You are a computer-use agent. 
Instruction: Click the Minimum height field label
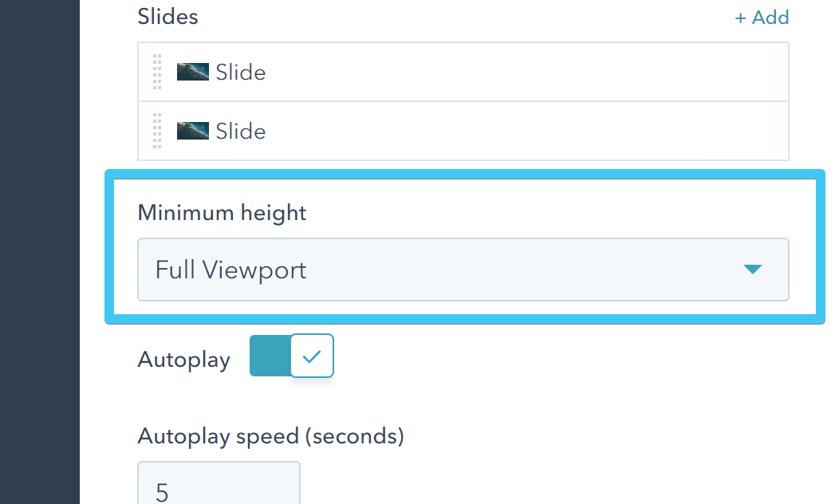pos(222,213)
